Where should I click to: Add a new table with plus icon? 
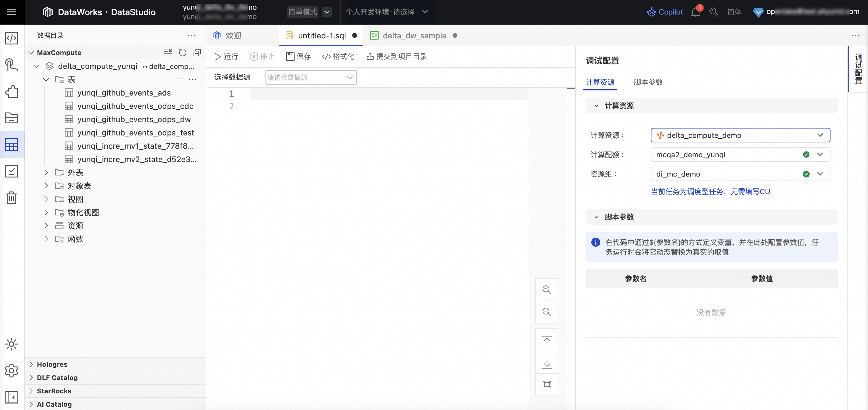[180, 79]
